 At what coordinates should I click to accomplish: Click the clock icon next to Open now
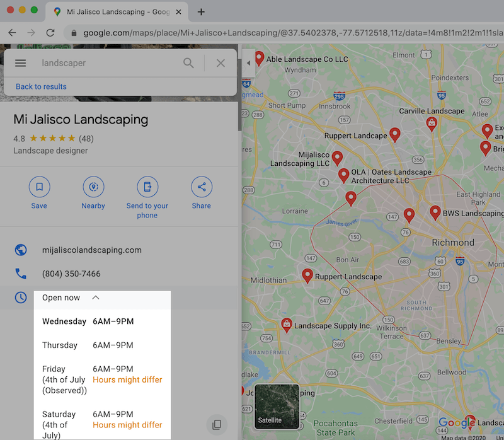(x=21, y=298)
